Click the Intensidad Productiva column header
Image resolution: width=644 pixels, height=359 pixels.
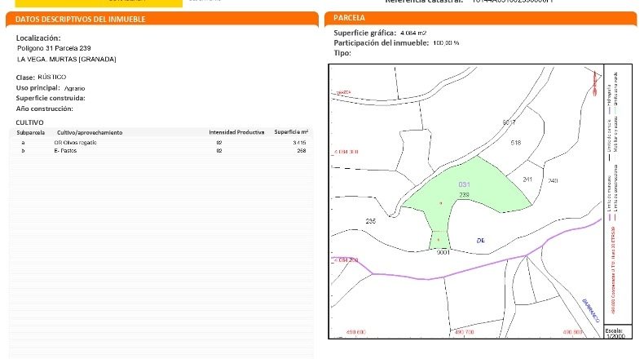(236, 132)
